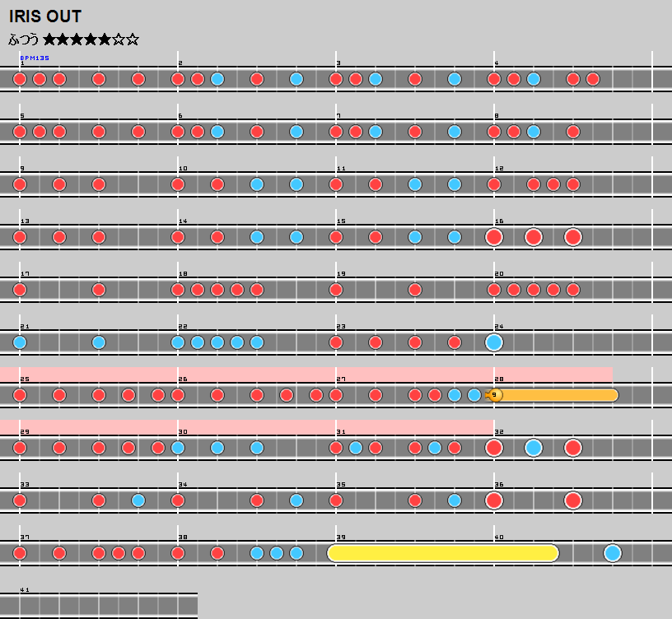Click the yellow drumroll bar in measure 39
Viewport: 672px width, 619px height.
[x=443, y=553]
